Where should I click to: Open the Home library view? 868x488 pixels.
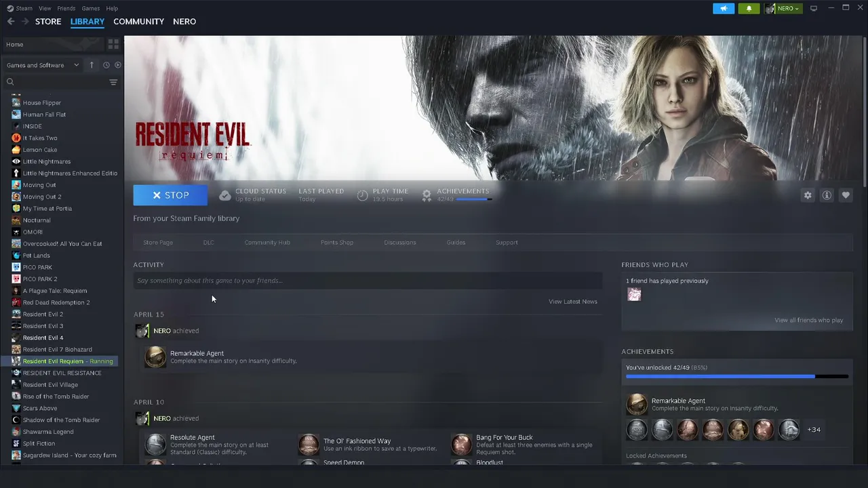(52, 44)
